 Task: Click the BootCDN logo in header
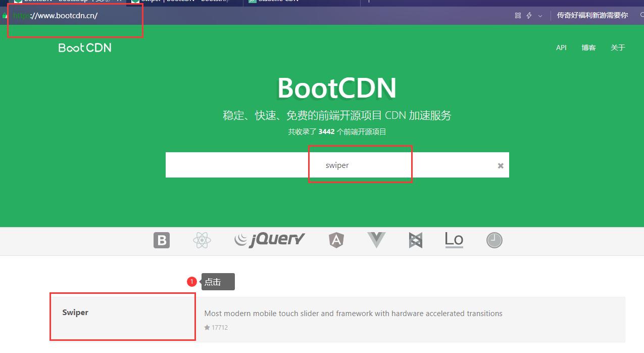(x=85, y=48)
